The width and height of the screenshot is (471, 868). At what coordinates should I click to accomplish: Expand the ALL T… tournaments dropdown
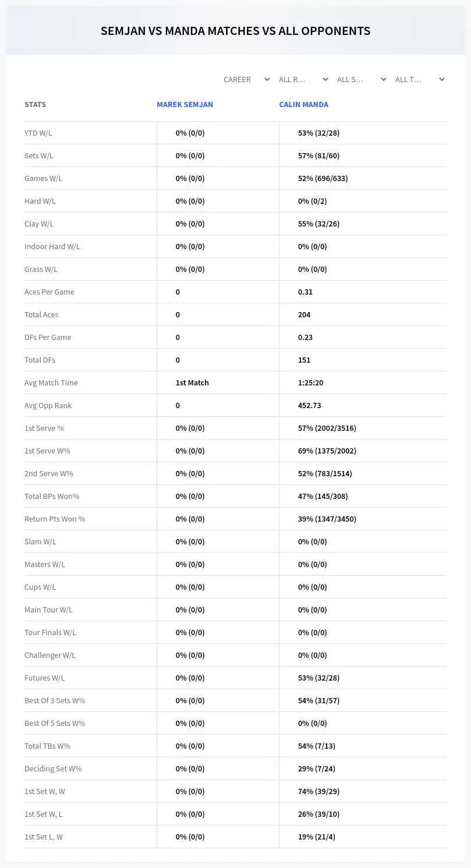point(420,79)
